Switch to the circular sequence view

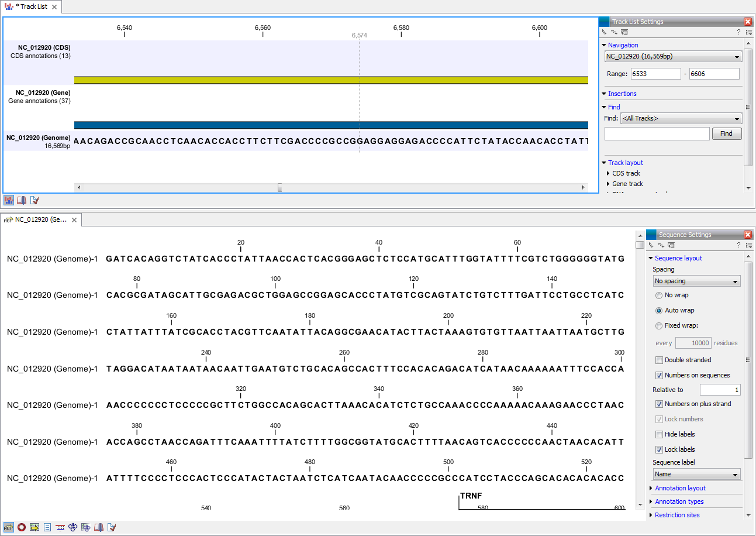[x=21, y=527]
